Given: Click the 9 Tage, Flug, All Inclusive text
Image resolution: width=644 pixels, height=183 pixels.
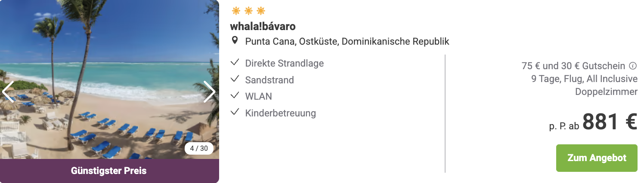Looking at the screenshot, I should (x=584, y=79).
